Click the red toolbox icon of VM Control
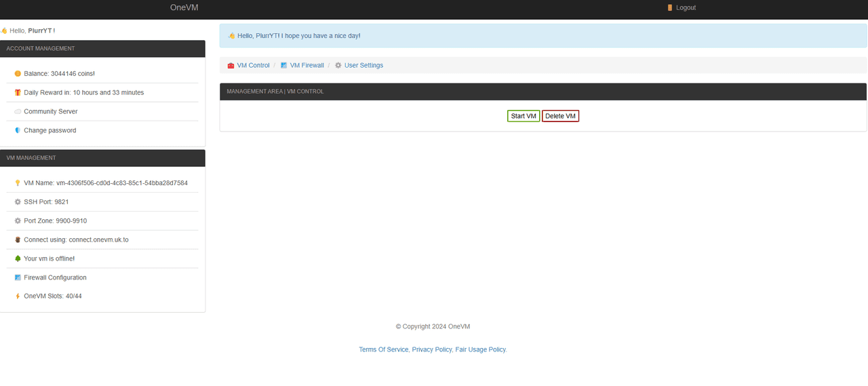The width and height of the screenshot is (868, 386). (231, 66)
